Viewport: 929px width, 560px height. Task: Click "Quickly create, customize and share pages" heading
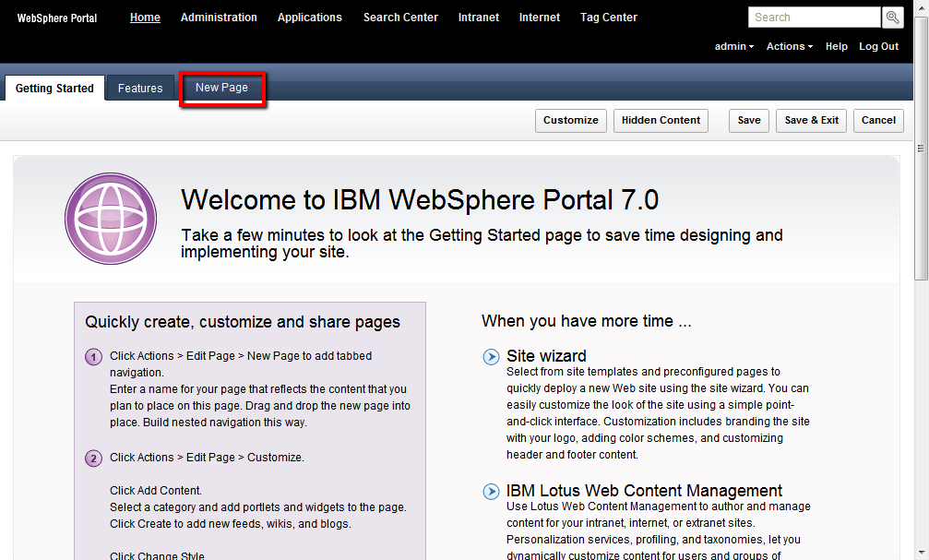coord(243,322)
